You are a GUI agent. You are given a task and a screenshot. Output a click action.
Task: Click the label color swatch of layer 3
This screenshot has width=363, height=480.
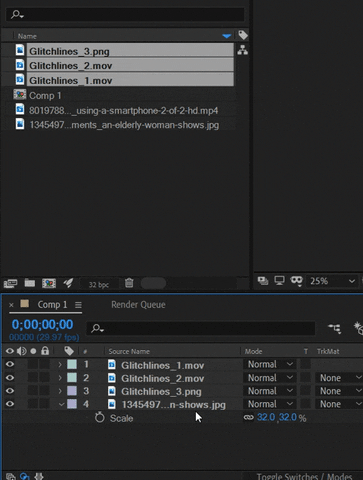pos(72,391)
